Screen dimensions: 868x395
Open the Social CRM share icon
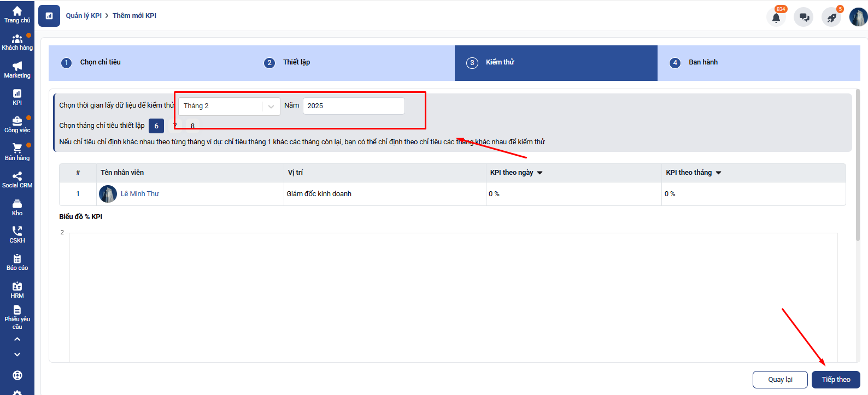coord(17,179)
